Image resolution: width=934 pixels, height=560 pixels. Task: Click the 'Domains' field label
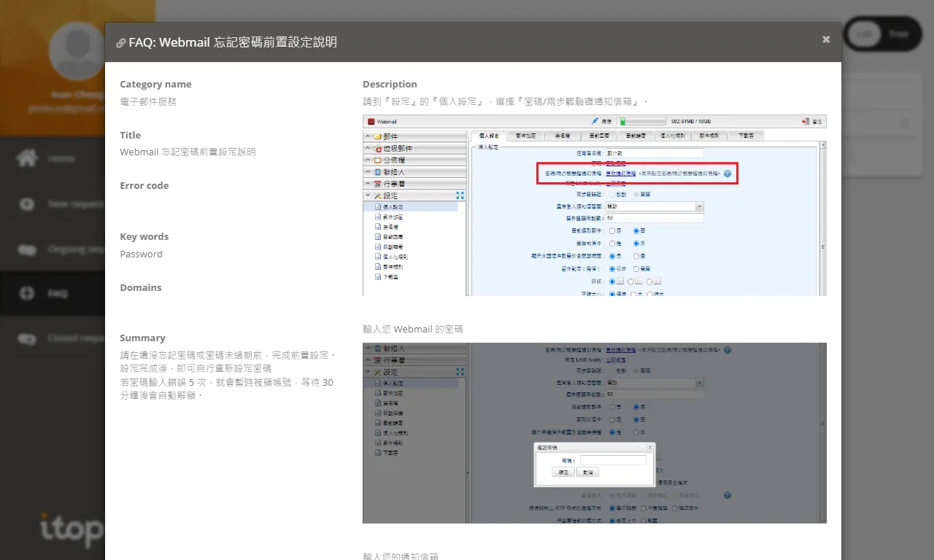[140, 287]
